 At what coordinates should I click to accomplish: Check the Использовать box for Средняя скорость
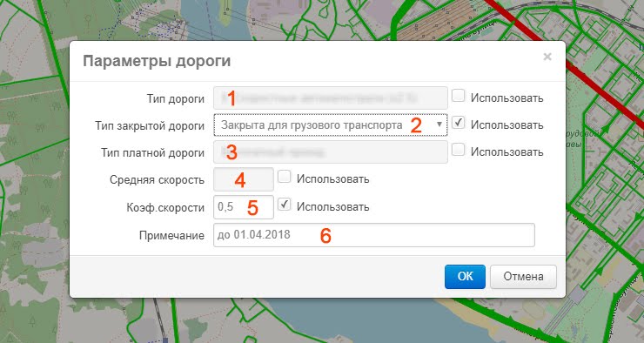pyautogui.click(x=285, y=177)
